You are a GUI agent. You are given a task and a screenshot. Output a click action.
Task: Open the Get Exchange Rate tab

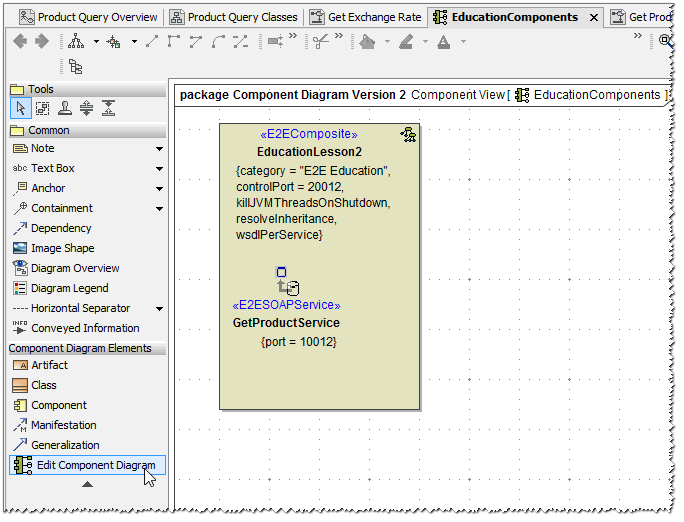(x=366, y=17)
